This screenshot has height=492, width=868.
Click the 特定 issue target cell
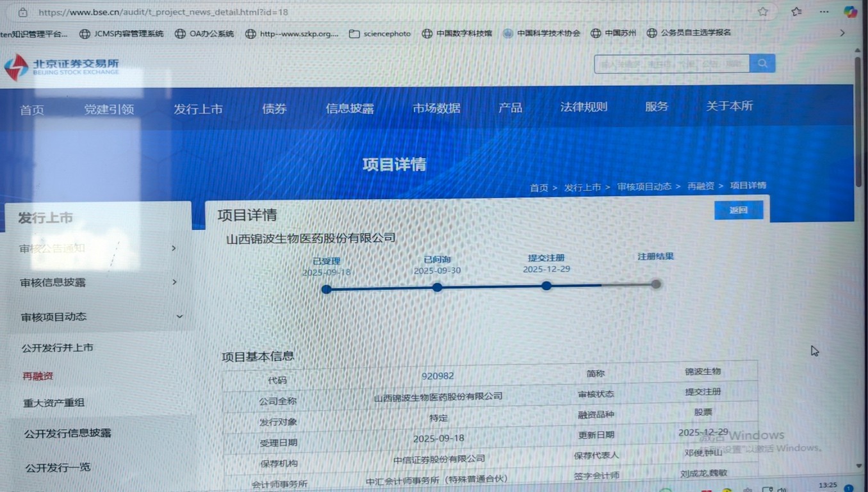pos(439,418)
